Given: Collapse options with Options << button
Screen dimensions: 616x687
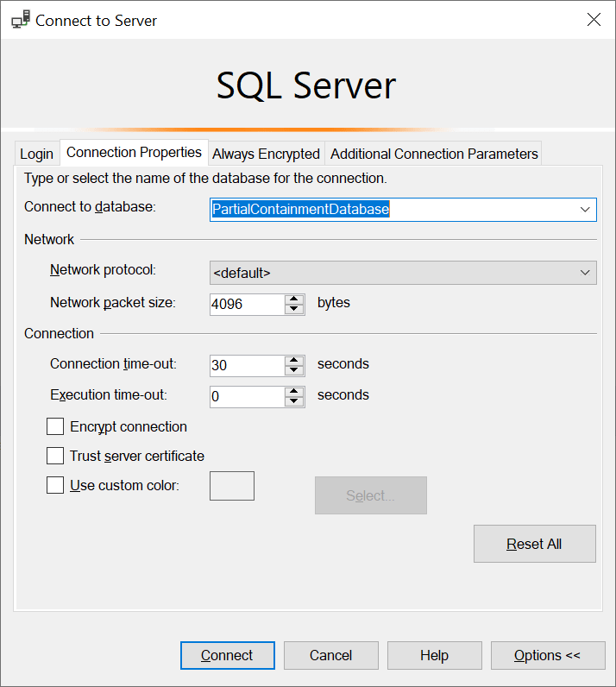Looking at the screenshot, I should click(548, 655).
